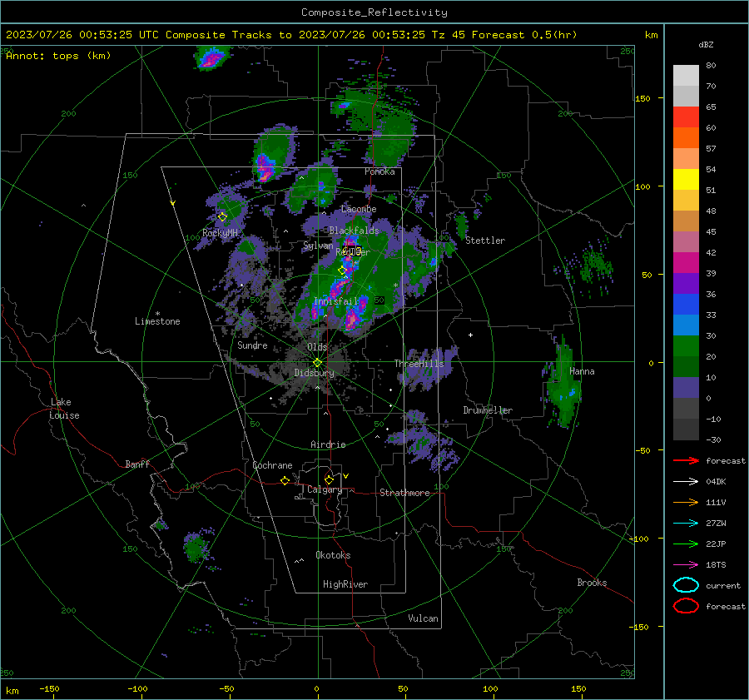Click the Hanna city label

click(x=582, y=371)
